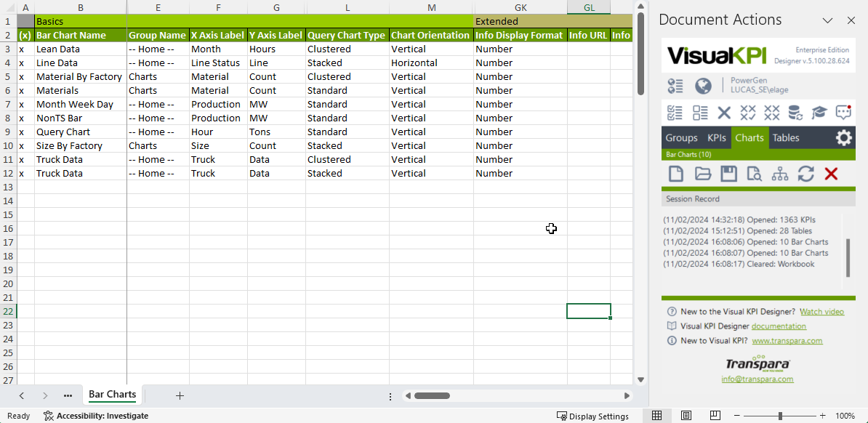Click the refresh arrows icon

click(805, 174)
